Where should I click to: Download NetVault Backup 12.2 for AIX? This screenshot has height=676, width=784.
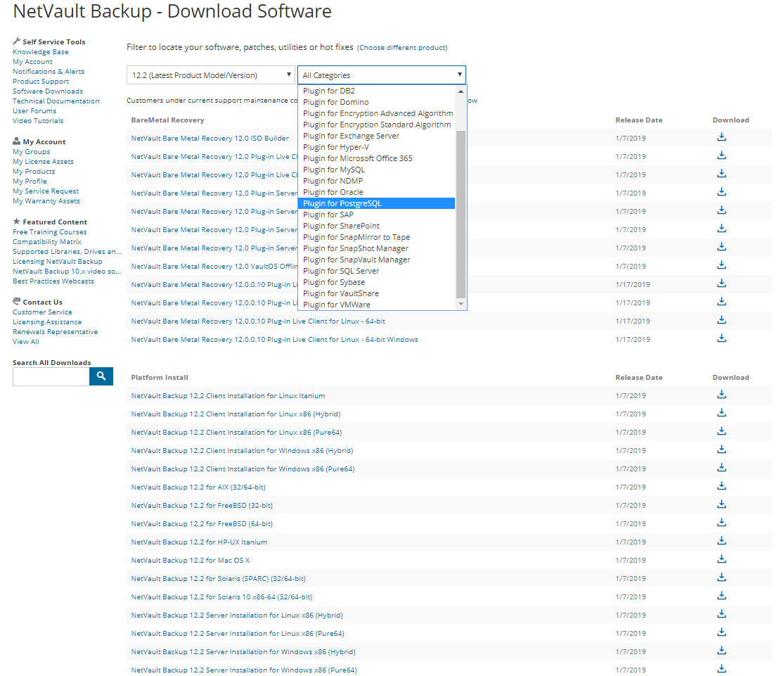click(x=721, y=486)
